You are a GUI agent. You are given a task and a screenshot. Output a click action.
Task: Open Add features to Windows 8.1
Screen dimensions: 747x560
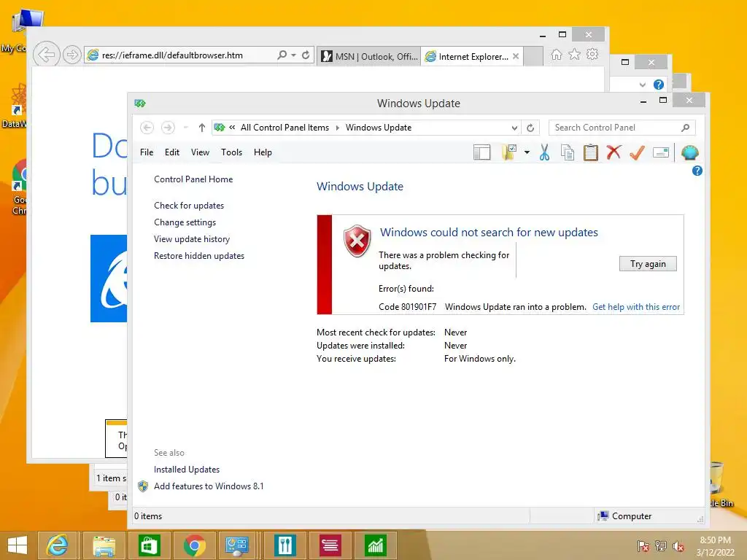209,486
